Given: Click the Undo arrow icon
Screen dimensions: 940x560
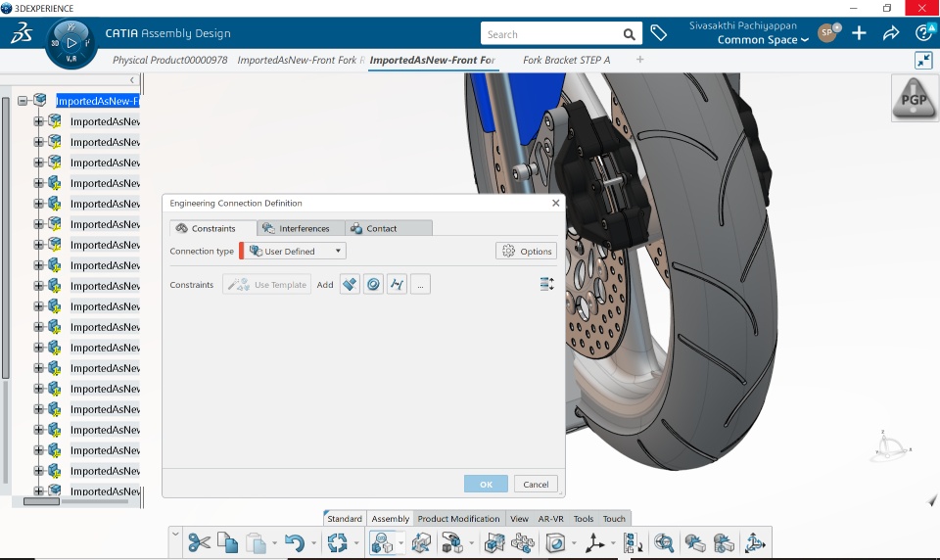Looking at the screenshot, I should 293,542.
